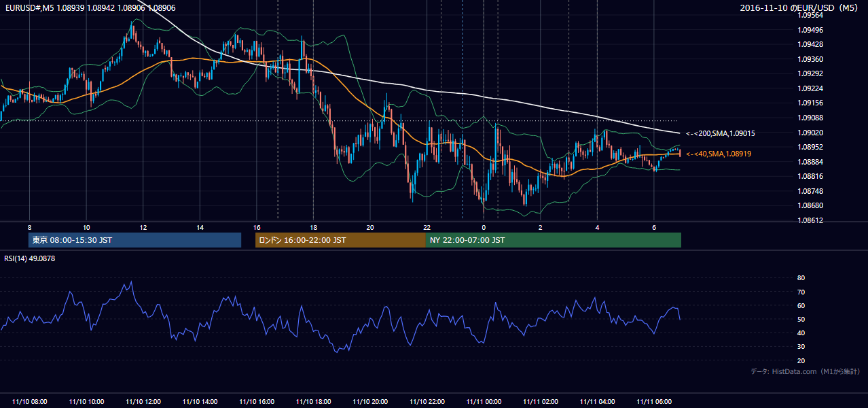Click the 40 SMA 1.08919 label
868x408 pixels.
point(719,154)
